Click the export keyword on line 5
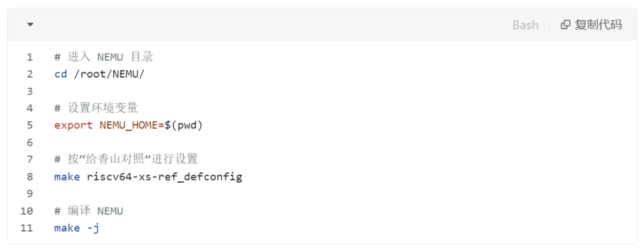The height and width of the screenshot is (250, 644). point(73,125)
